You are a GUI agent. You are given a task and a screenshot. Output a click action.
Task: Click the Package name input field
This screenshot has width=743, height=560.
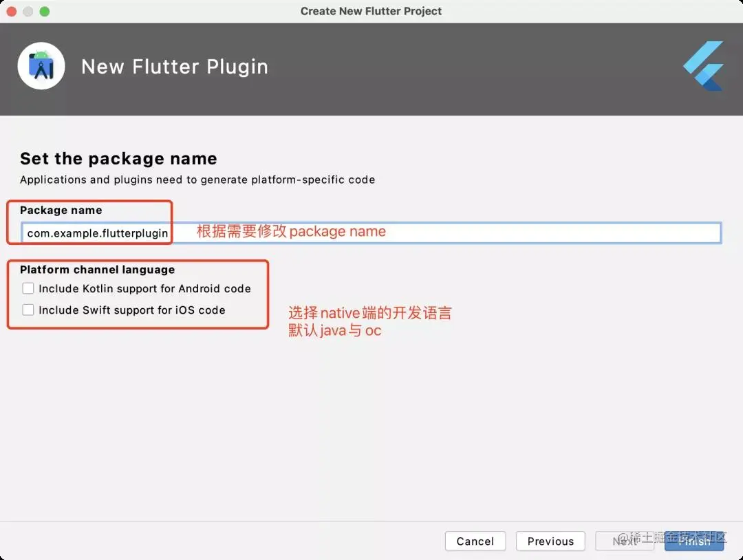[371, 233]
